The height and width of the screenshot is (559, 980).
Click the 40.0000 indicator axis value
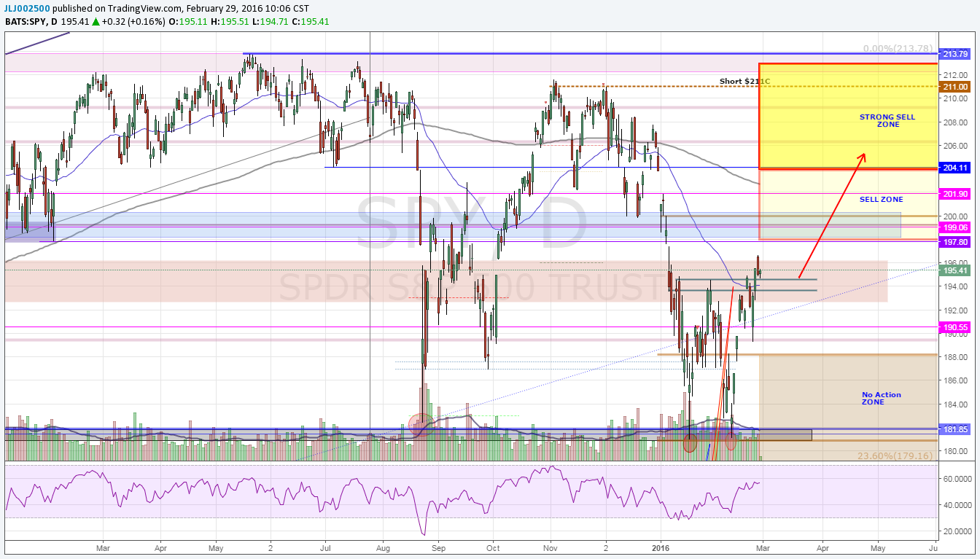tap(957, 505)
